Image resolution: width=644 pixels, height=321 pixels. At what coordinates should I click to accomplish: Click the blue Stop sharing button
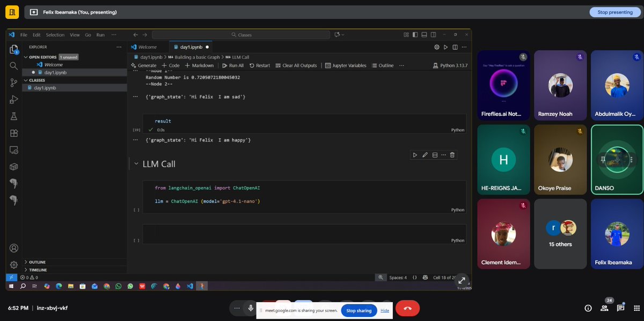pos(358,311)
